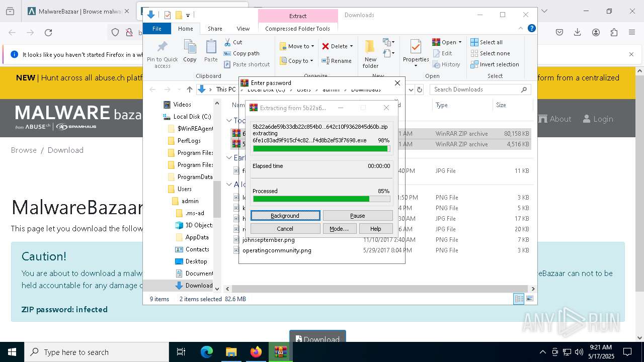The height and width of the screenshot is (362, 644).
Task: Click the WinRAR taskbar icon
Action: (280, 352)
